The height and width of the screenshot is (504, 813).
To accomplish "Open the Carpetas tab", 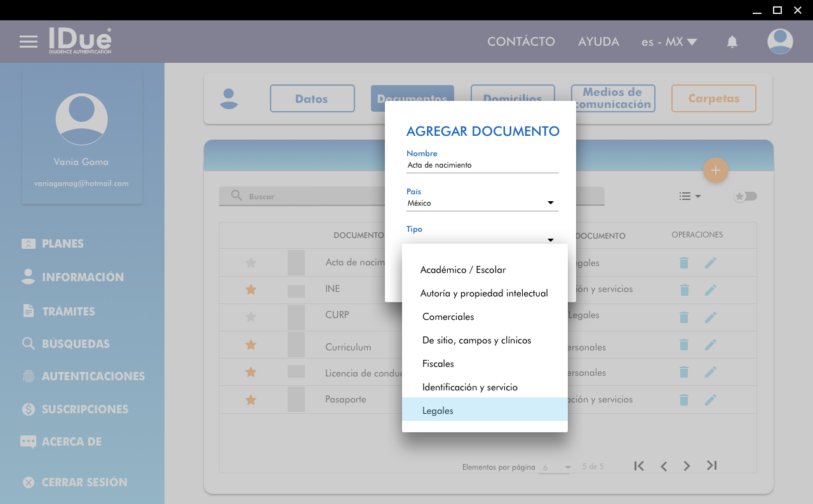I will tap(713, 98).
